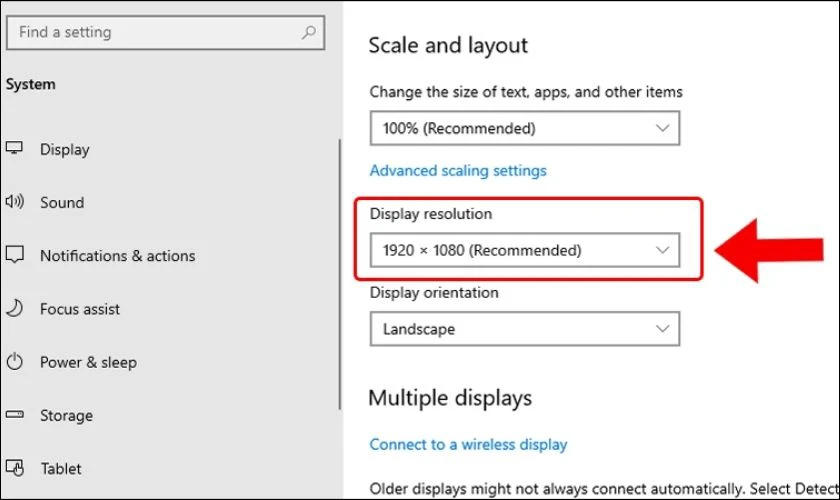The height and width of the screenshot is (500, 840).
Task: Expand the 1920 × 1080 resolution dropdown
Action: click(x=524, y=250)
